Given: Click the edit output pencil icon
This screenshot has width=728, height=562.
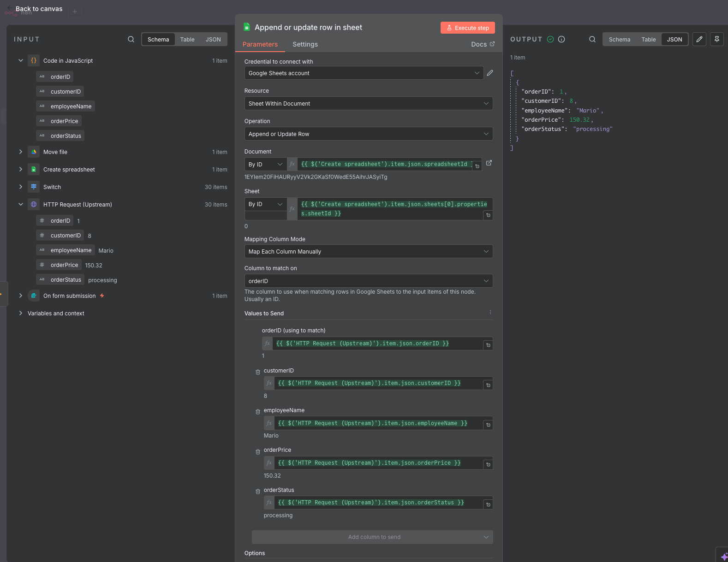Looking at the screenshot, I should point(699,39).
